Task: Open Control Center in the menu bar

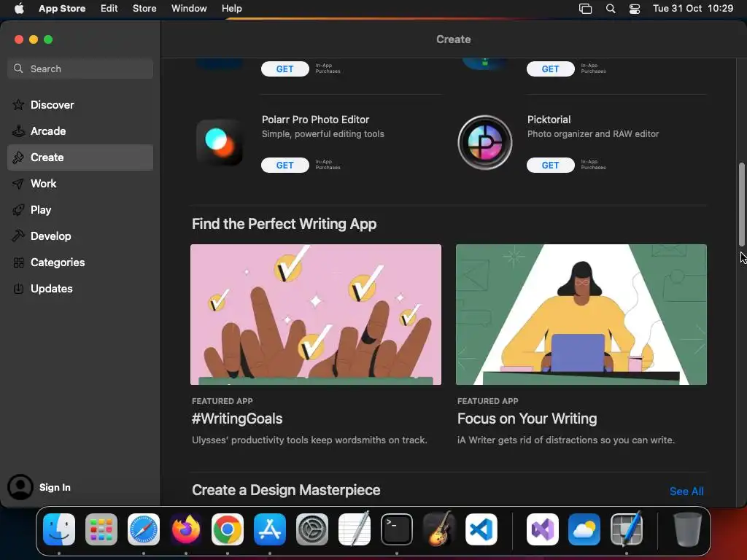Action: click(x=635, y=9)
